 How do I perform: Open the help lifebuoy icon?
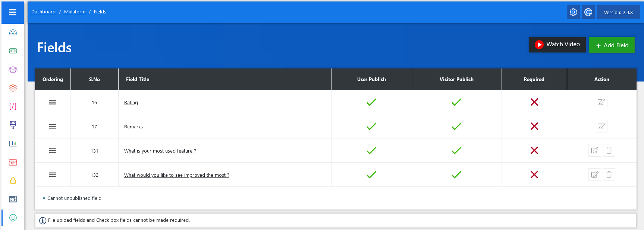(588, 12)
